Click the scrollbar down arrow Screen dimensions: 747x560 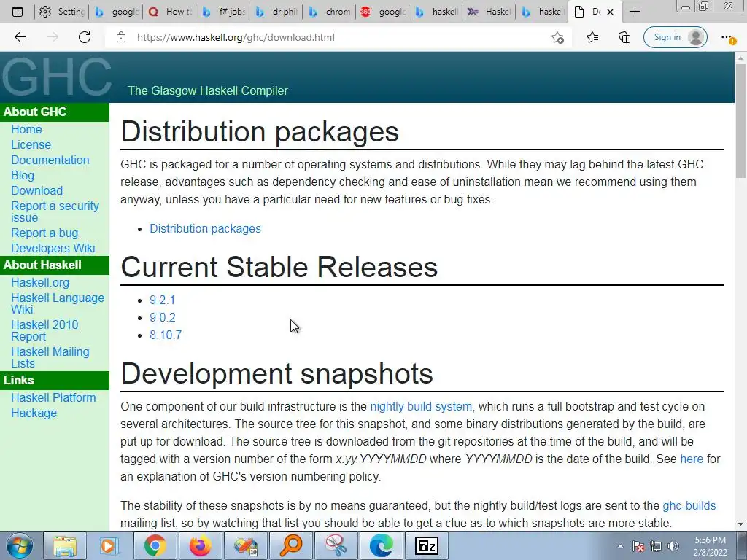click(740, 524)
